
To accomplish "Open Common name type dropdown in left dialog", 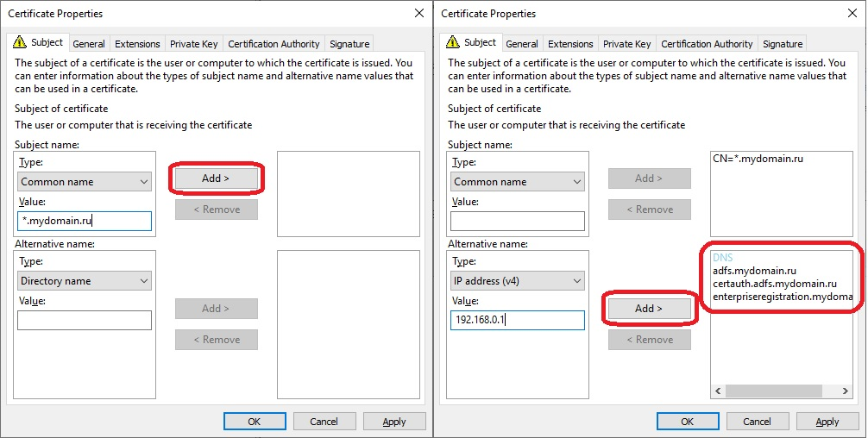I will click(85, 181).
